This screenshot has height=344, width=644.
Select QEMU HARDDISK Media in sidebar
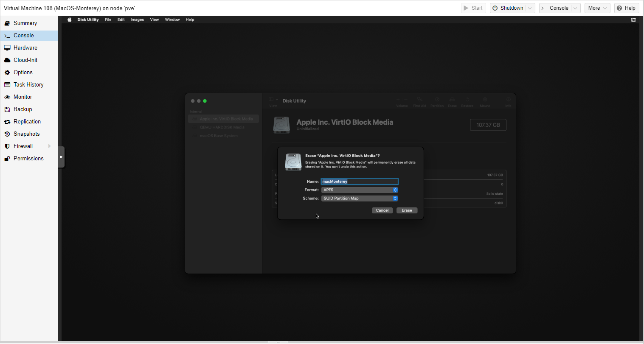223,127
